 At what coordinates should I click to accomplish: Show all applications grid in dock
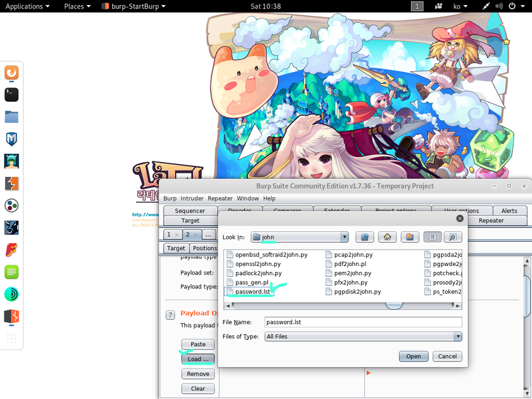pyautogui.click(x=11, y=338)
